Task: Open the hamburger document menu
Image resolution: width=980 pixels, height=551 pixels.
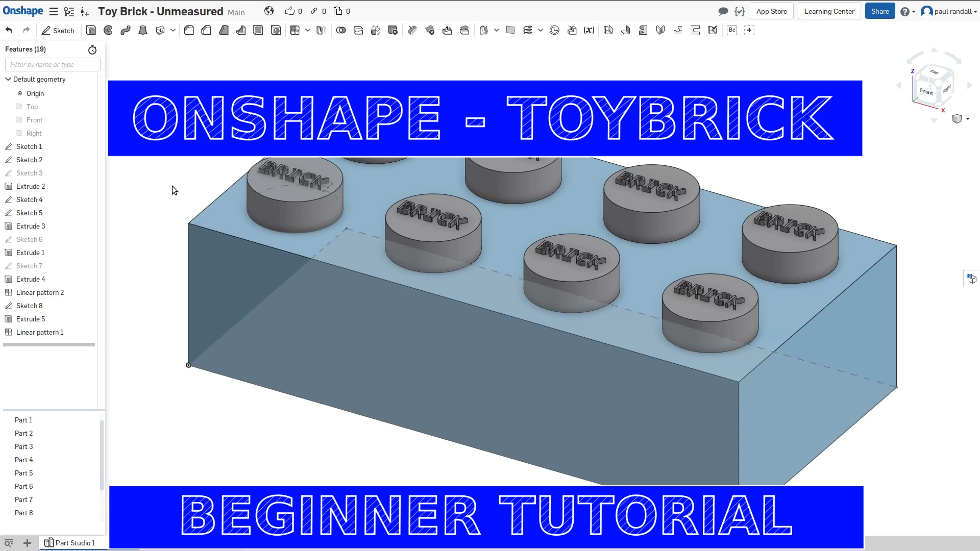Action: [x=53, y=11]
